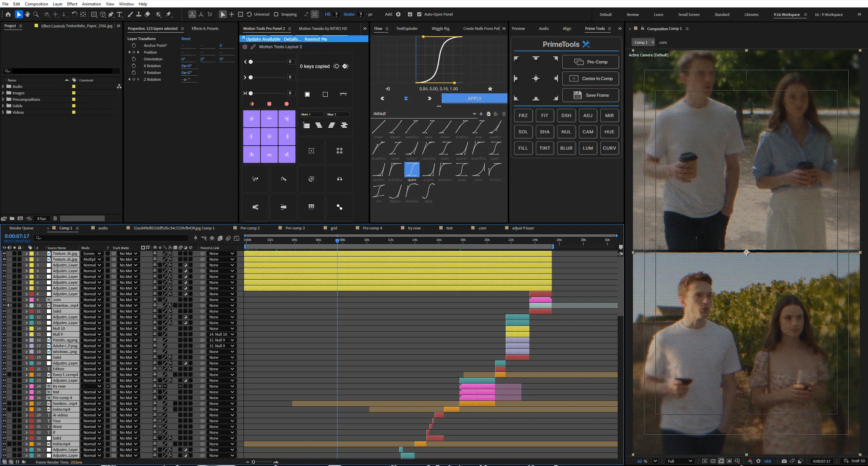Open Motion Tools layout settings gear
Image resolution: width=868 pixels, height=466 pixels.
245,47
